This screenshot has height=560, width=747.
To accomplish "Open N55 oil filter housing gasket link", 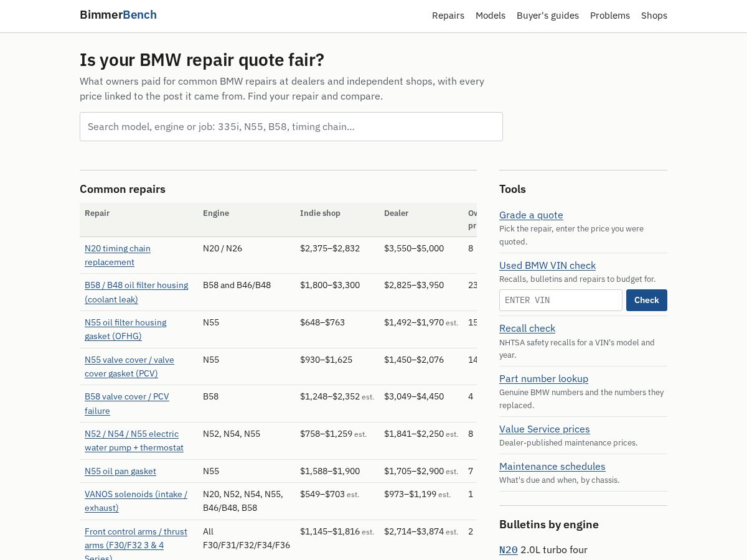I will pyautogui.click(x=125, y=329).
